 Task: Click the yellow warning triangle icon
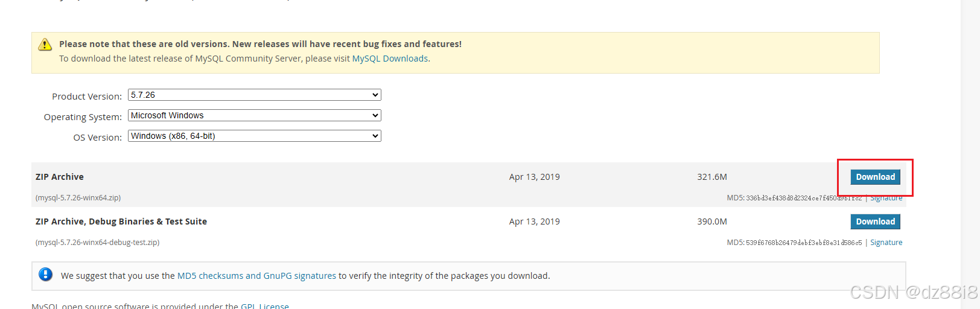(45, 45)
